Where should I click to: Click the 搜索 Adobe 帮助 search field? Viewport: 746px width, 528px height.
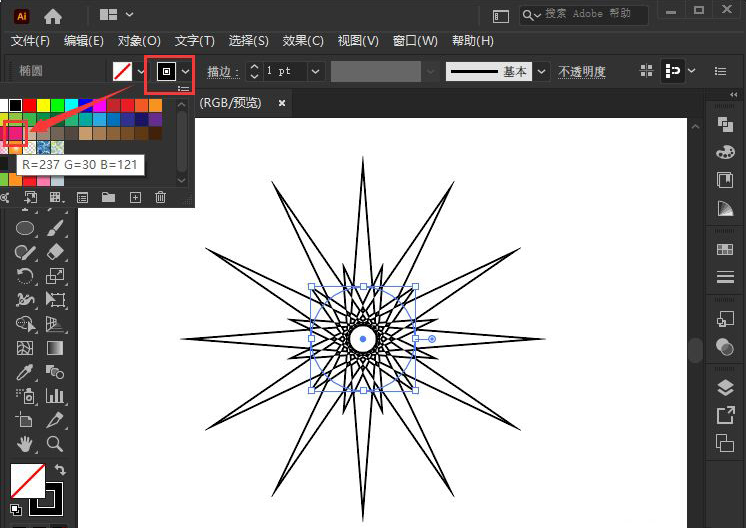tap(583, 15)
